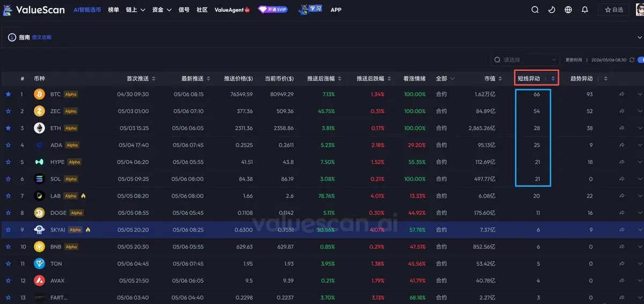
Task: Open the ValueAgent menu item
Action: click(232, 10)
